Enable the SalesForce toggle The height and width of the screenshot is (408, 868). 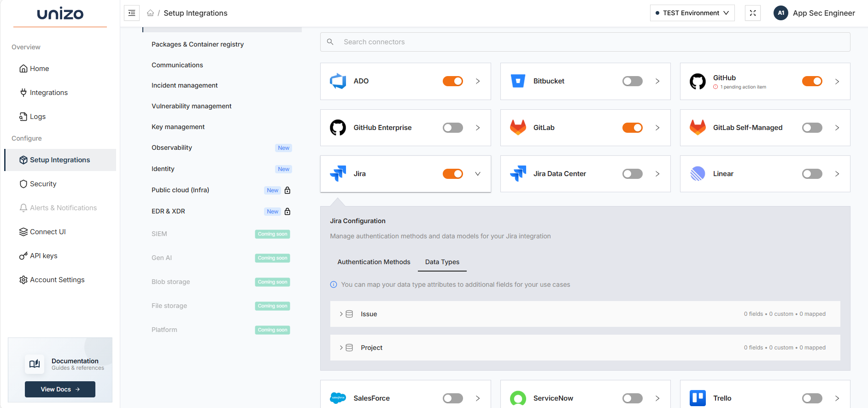coord(453,398)
